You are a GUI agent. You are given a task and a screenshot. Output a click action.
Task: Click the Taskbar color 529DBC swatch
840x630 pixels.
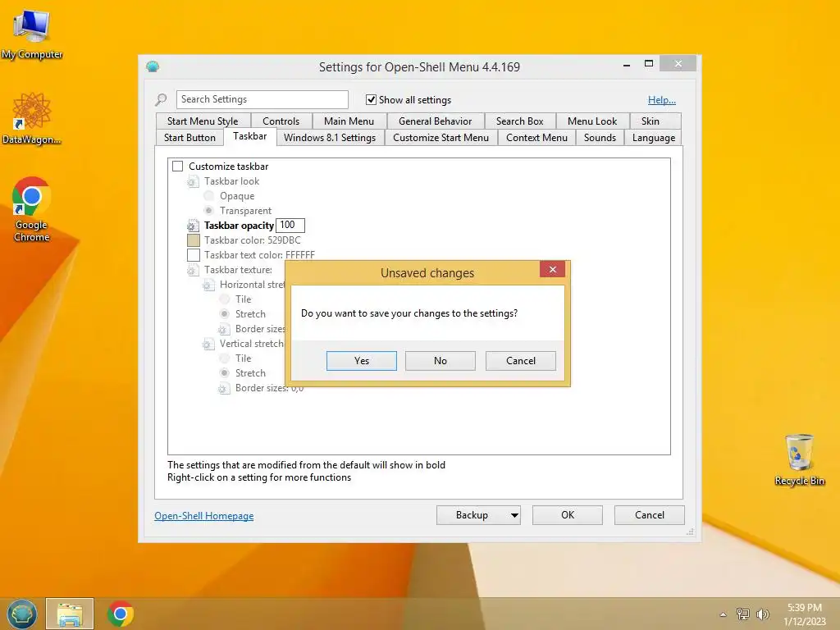[194, 240]
